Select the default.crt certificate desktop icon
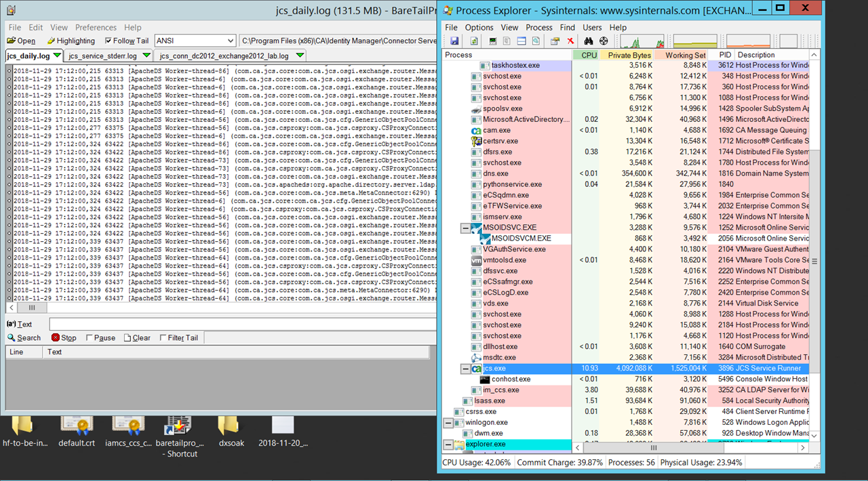Image resolution: width=868 pixels, height=481 pixels. [x=77, y=425]
